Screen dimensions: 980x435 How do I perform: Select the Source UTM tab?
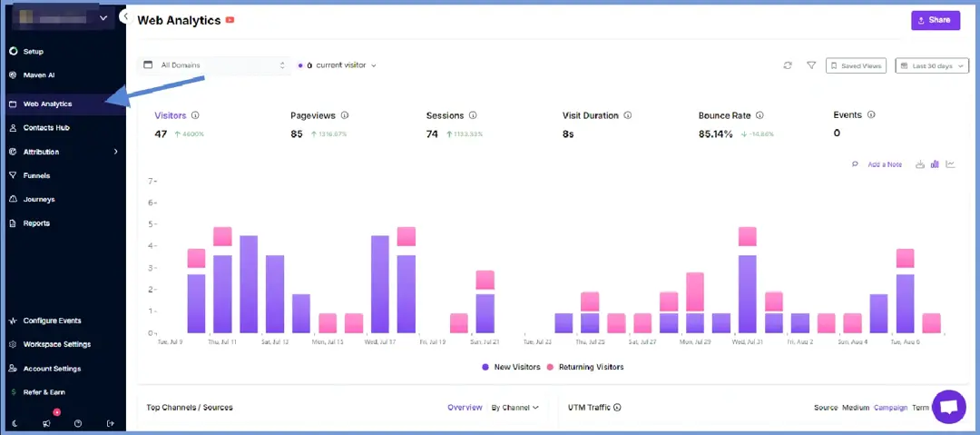826,408
